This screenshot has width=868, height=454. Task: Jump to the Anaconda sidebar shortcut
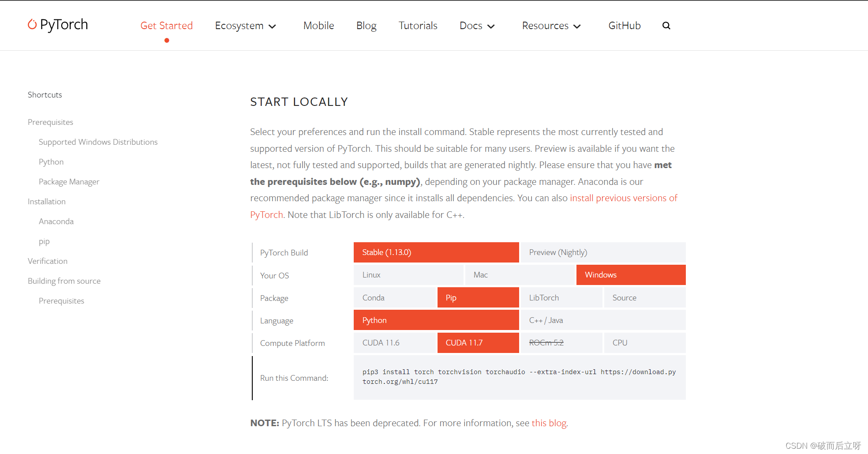click(x=56, y=221)
